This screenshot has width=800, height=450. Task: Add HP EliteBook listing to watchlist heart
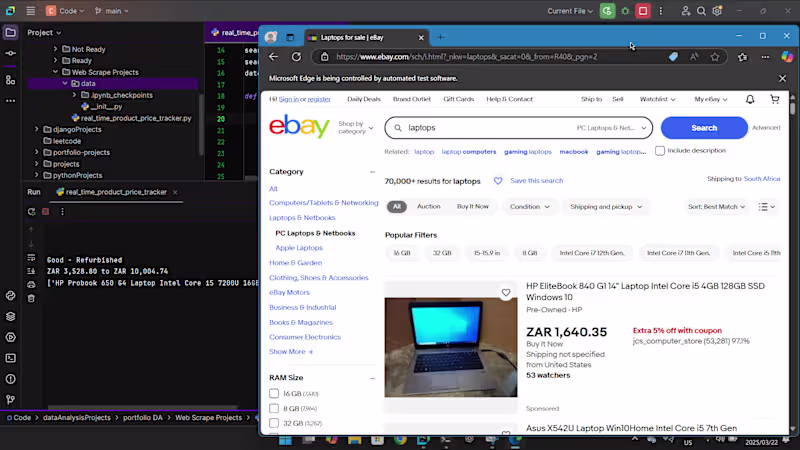point(506,293)
